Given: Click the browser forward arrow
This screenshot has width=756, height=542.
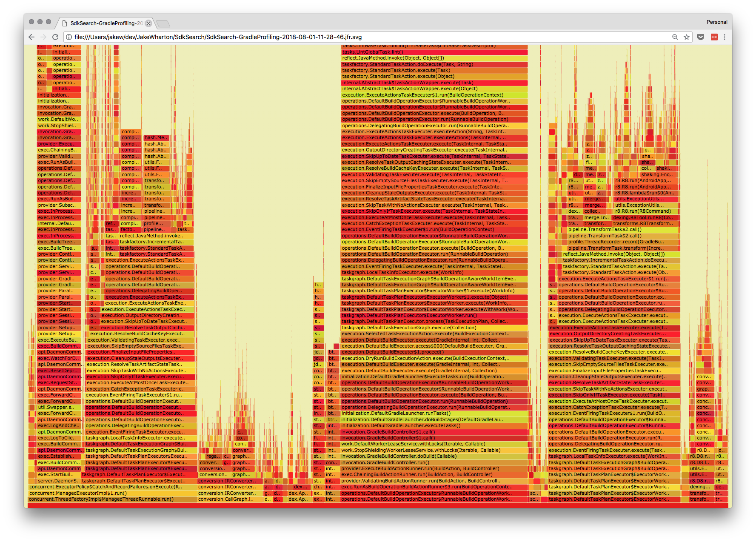Looking at the screenshot, I should click(43, 37).
